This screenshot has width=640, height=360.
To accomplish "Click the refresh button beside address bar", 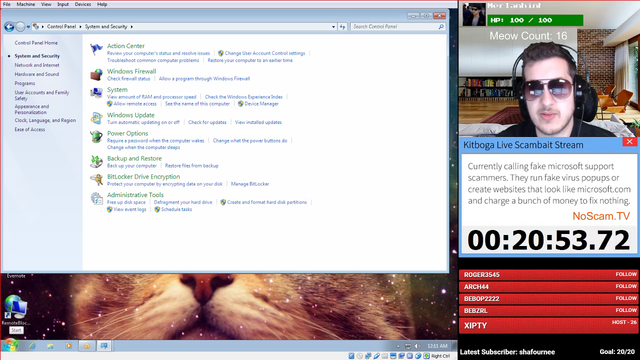I will point(342,27).
